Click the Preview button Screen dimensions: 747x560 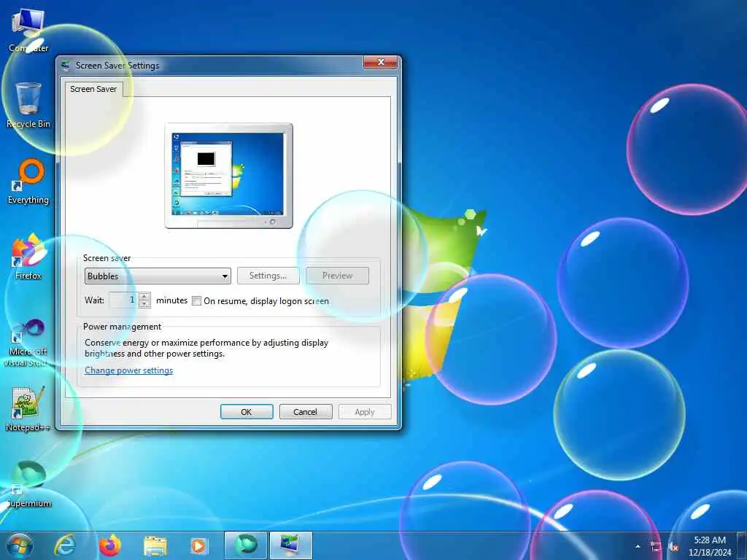(x=337, y=276)
